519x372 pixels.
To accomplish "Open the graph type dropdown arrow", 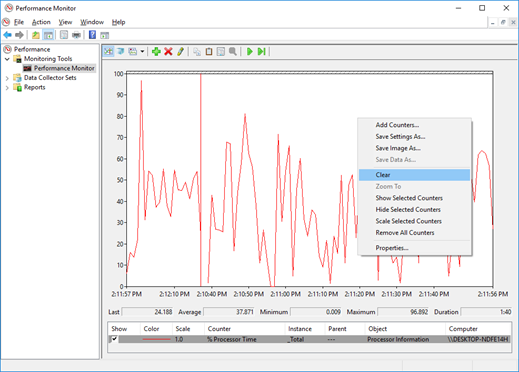I will [x=142, y=51].
